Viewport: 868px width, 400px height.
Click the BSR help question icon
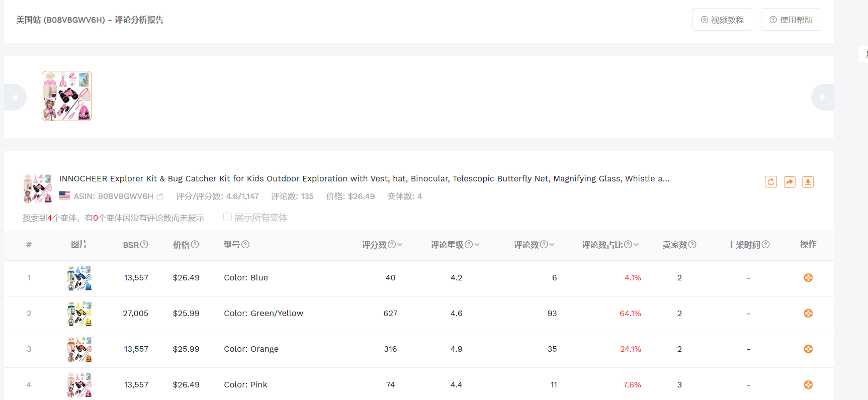pos(144,245)
